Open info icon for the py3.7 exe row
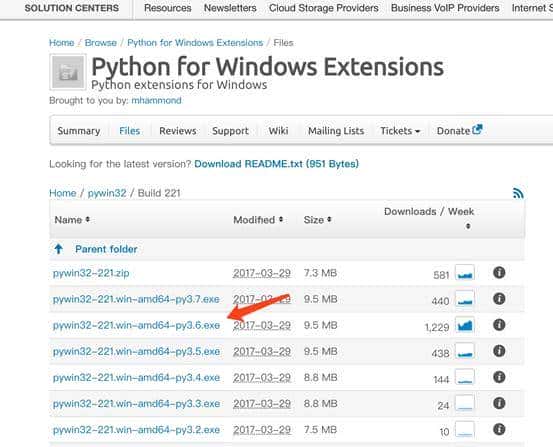 [x=499, y=299]
